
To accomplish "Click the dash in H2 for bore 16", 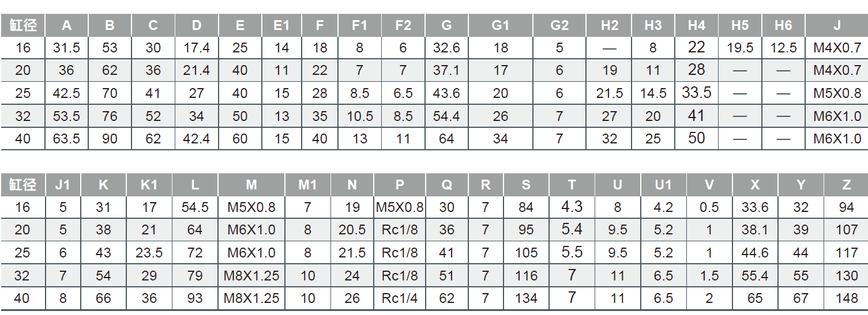I will pos(610,48).
